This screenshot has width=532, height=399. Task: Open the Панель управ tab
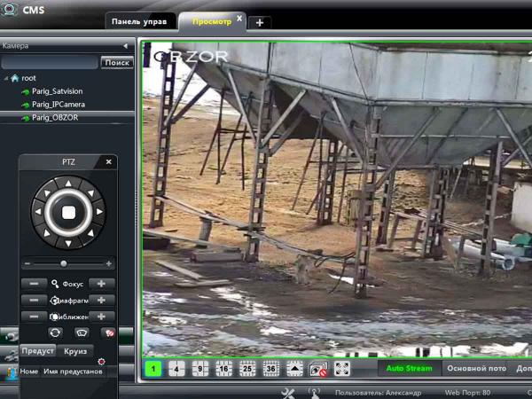coord(140,21)
